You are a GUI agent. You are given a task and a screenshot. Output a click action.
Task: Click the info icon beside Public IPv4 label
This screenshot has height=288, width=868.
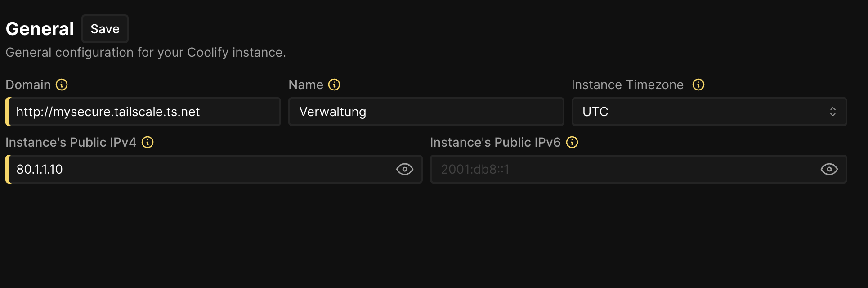[x=148, y=142]
